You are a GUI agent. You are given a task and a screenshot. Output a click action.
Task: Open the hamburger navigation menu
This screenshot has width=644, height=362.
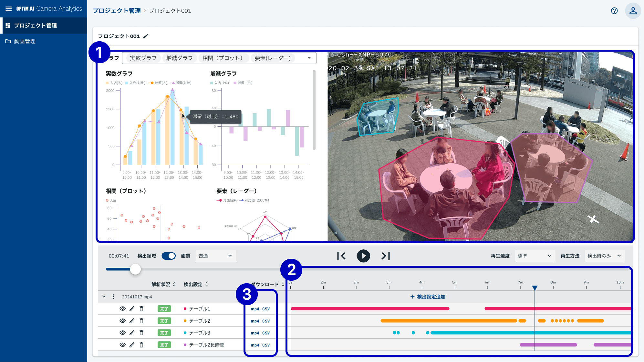[x=8, y=9]
